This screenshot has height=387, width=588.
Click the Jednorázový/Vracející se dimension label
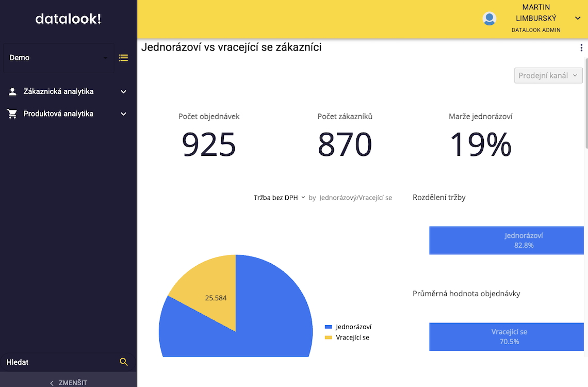coord(355,198)
